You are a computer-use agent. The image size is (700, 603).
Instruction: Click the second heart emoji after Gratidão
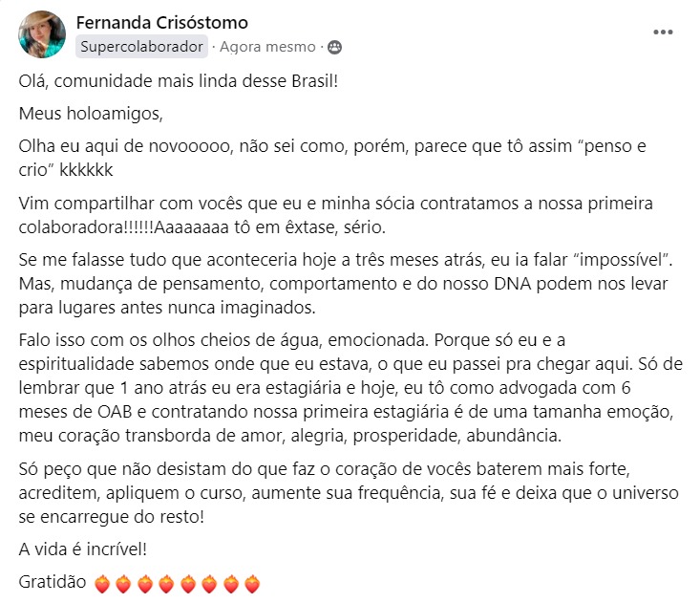click(124, 583)
